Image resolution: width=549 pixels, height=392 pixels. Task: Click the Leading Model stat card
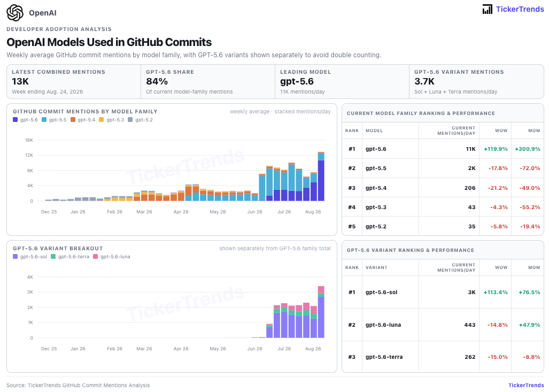click(342, 82)
